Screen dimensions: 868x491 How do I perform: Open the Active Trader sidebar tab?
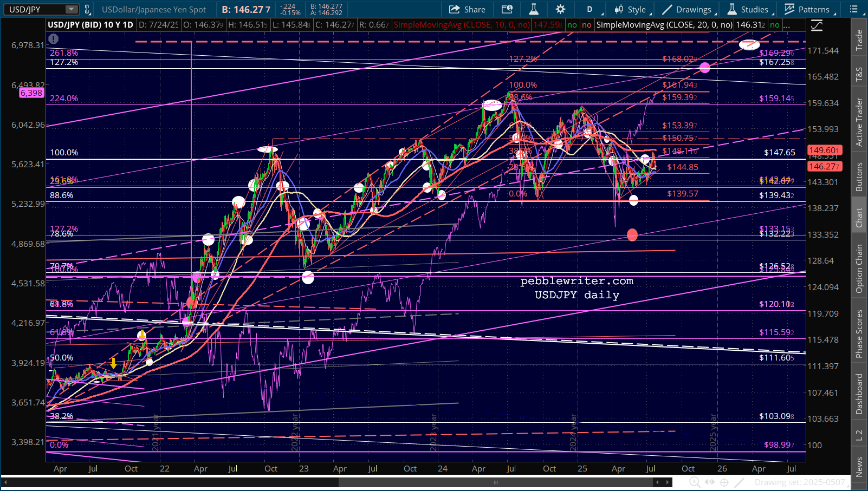[859, 122]
